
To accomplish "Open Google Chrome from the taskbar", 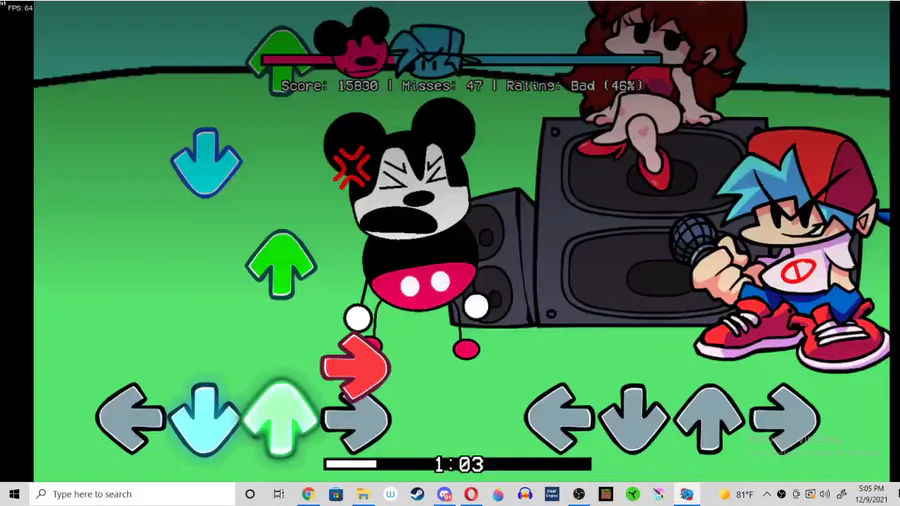I will point(308,494).
